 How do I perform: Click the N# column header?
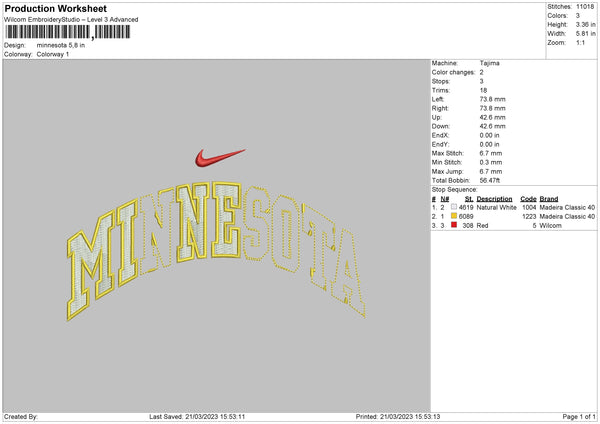[444, 199]
